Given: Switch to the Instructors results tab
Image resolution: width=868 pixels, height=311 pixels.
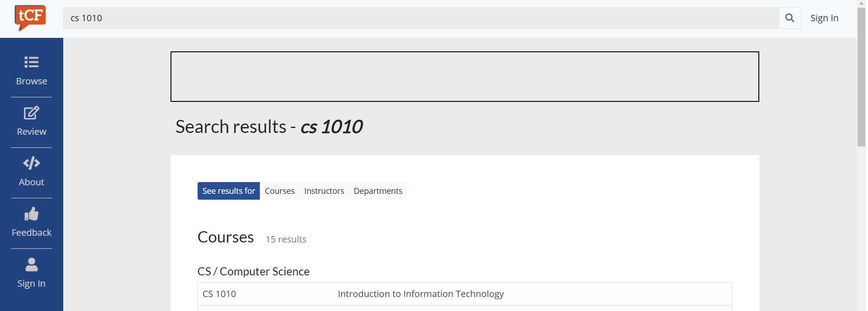Looking at the screenshot, I should click(x=324, y=191).
